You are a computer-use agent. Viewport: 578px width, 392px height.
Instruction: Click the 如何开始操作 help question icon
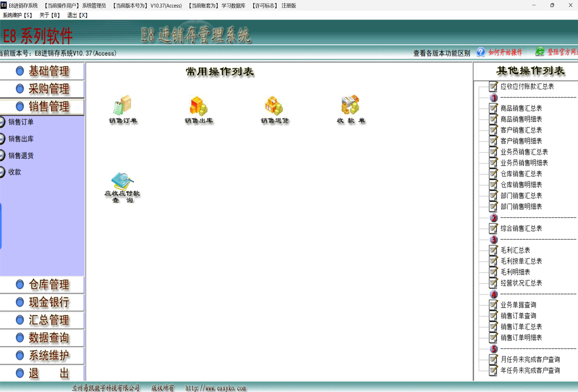[481, 52]
